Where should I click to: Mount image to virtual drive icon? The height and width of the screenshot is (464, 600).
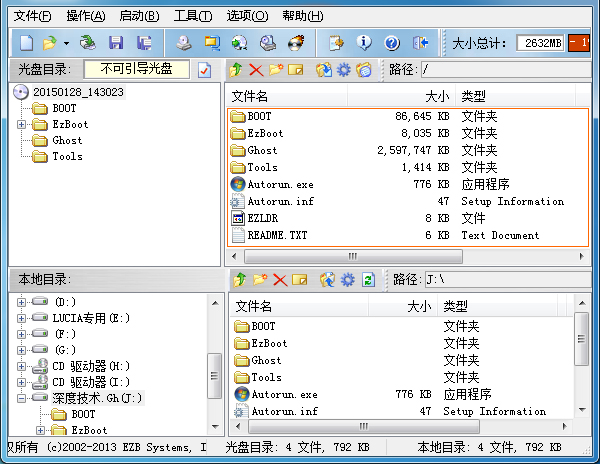240,43
